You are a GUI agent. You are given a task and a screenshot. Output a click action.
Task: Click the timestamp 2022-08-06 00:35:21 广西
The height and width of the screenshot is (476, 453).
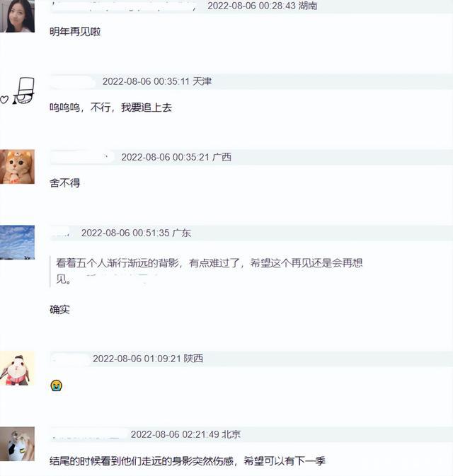tap(176, 157)
